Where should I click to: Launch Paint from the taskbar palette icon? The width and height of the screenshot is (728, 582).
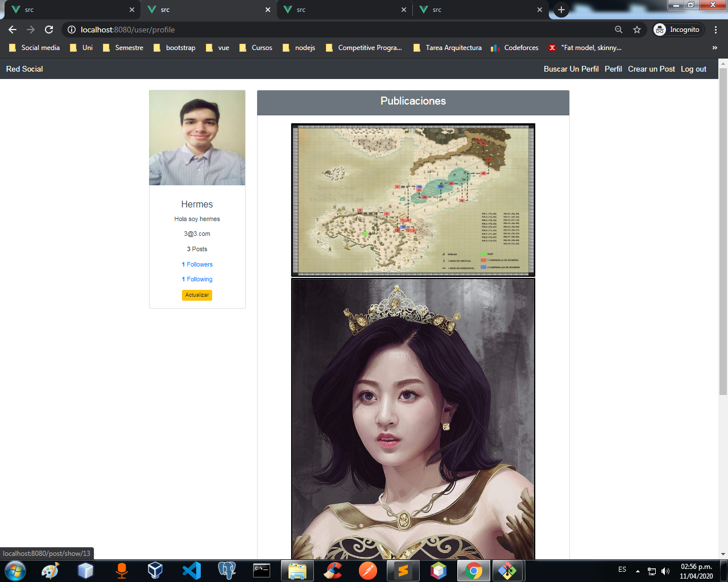tap(50, 571)
